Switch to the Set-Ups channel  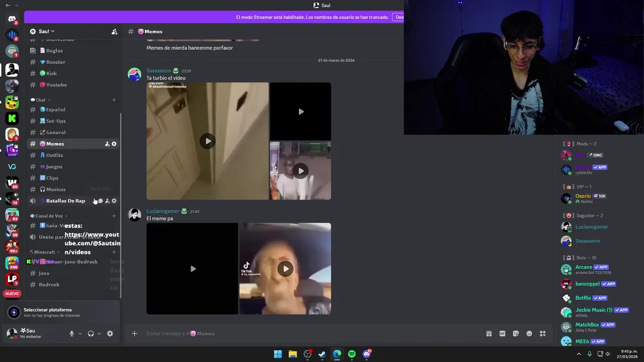click(73, 121)
